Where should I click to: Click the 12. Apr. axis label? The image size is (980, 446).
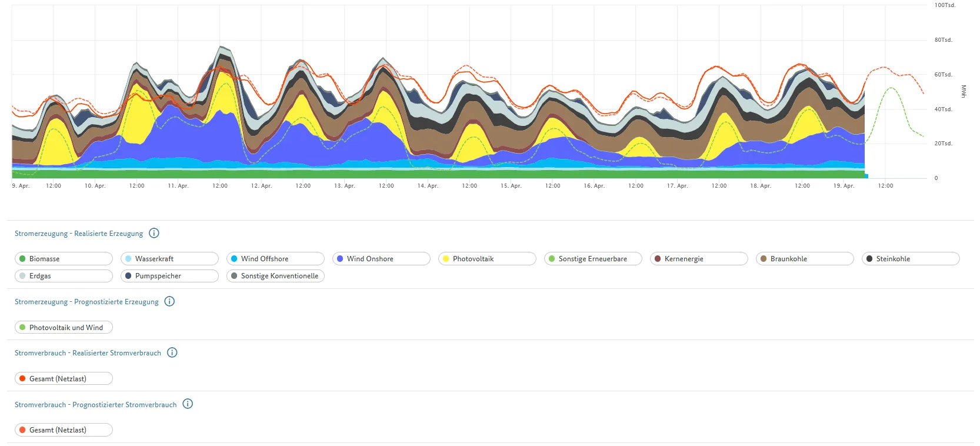pyautogui.click(x=261, y=186)
